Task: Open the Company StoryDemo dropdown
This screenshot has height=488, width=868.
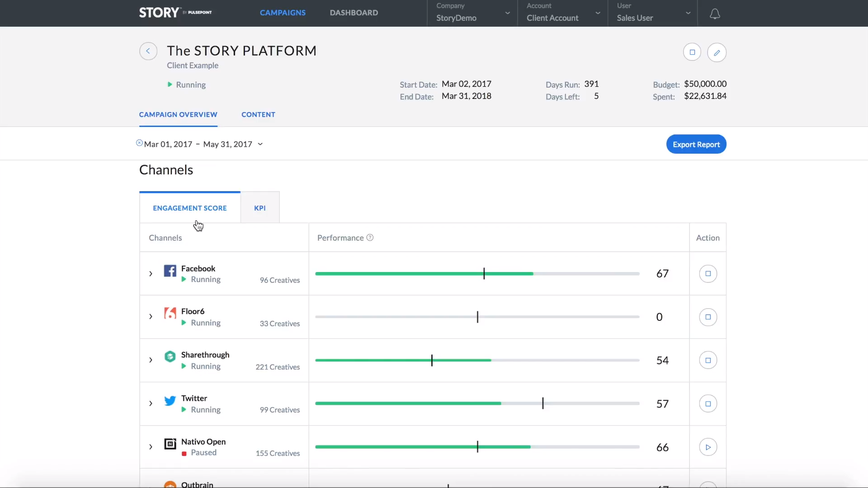Action: tap(472, 13)
